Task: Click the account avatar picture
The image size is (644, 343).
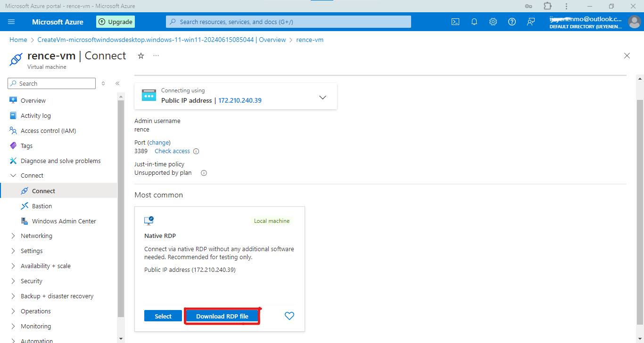Action: (634, 22)
